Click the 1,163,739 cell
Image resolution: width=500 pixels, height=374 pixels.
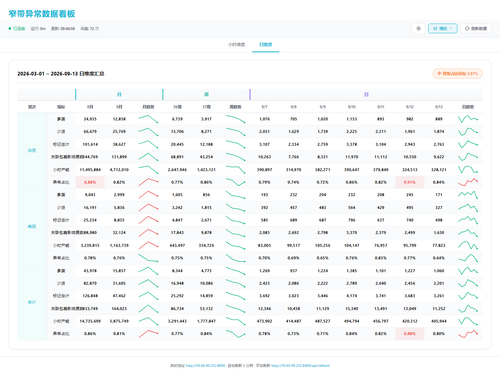click(119, 245)
